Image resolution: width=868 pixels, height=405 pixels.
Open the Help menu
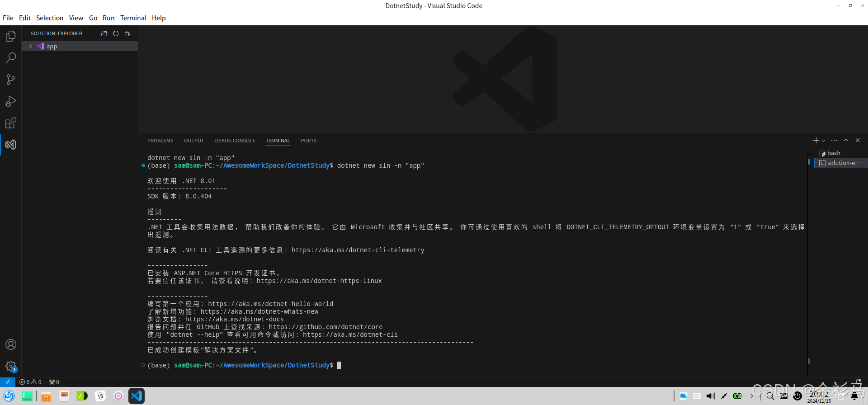point(159,18)
